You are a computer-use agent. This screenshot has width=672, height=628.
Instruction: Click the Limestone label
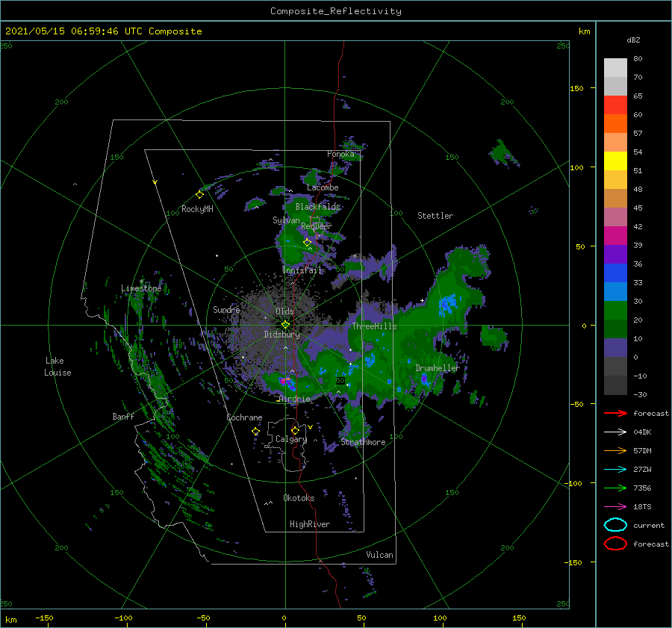141,288
